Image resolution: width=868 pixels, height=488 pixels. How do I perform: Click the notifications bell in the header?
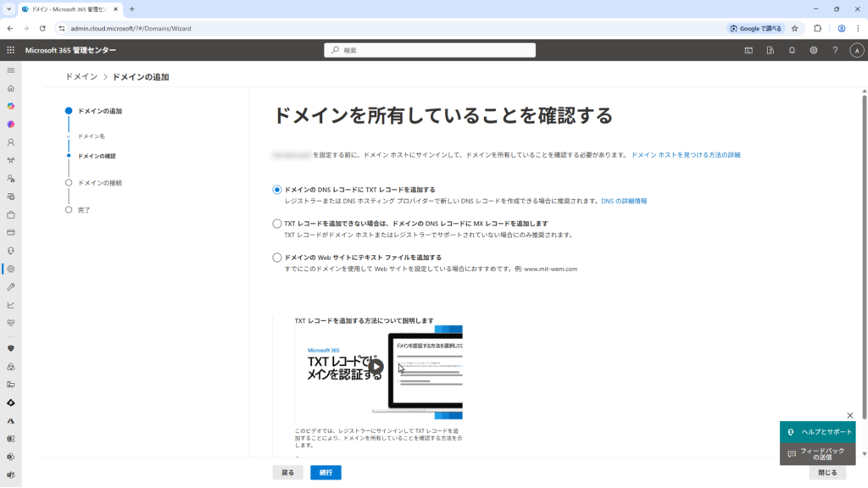click(792, 50)
